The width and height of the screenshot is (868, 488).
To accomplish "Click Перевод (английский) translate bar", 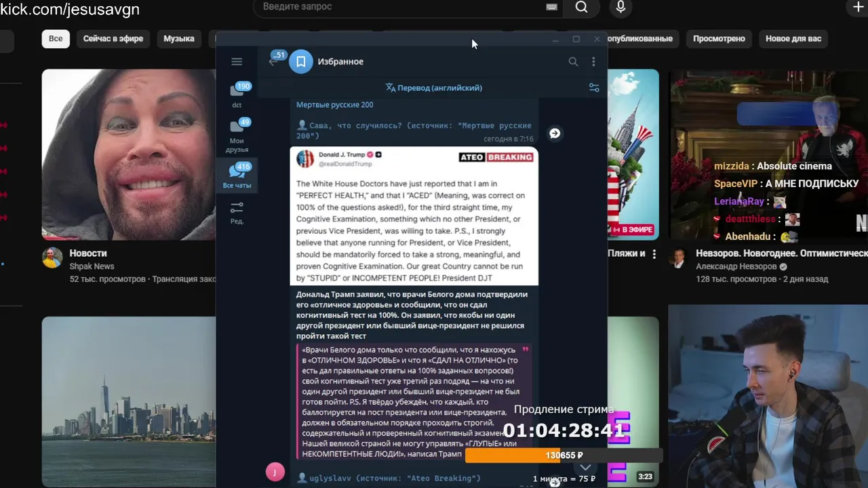I will [x=433, y=87].
